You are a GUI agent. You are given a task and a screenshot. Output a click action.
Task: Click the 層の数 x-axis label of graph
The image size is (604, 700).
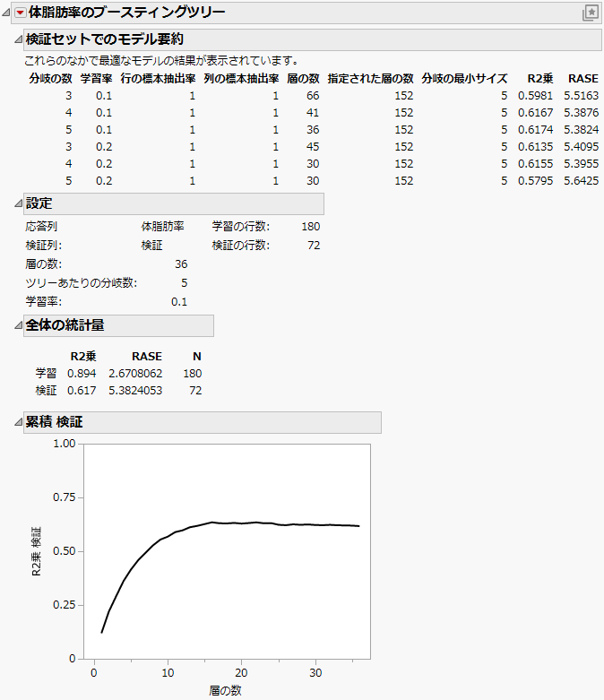(x=226, y=691)
